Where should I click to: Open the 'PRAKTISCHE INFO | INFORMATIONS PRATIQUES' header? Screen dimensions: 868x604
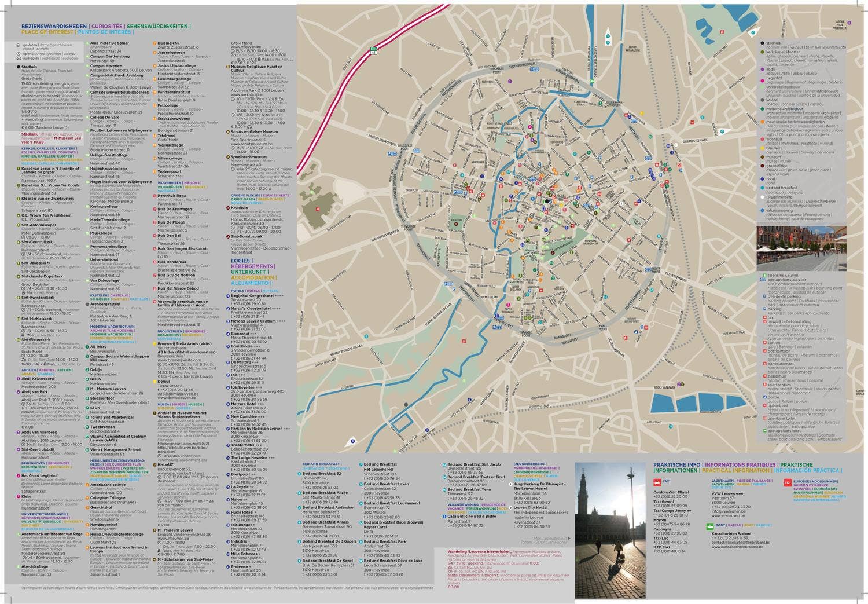[x=676, y=464]
